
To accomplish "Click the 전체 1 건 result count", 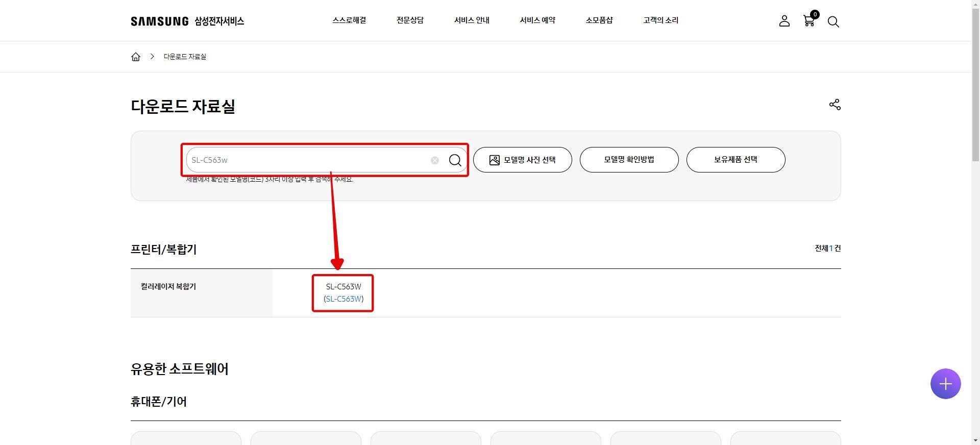I will 828,249.
